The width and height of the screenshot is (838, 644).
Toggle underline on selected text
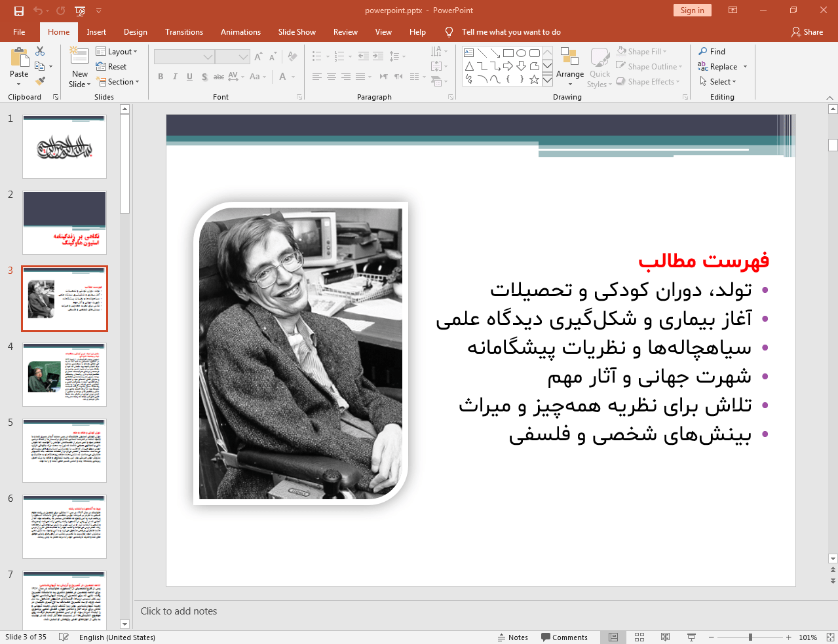[189, 77]
